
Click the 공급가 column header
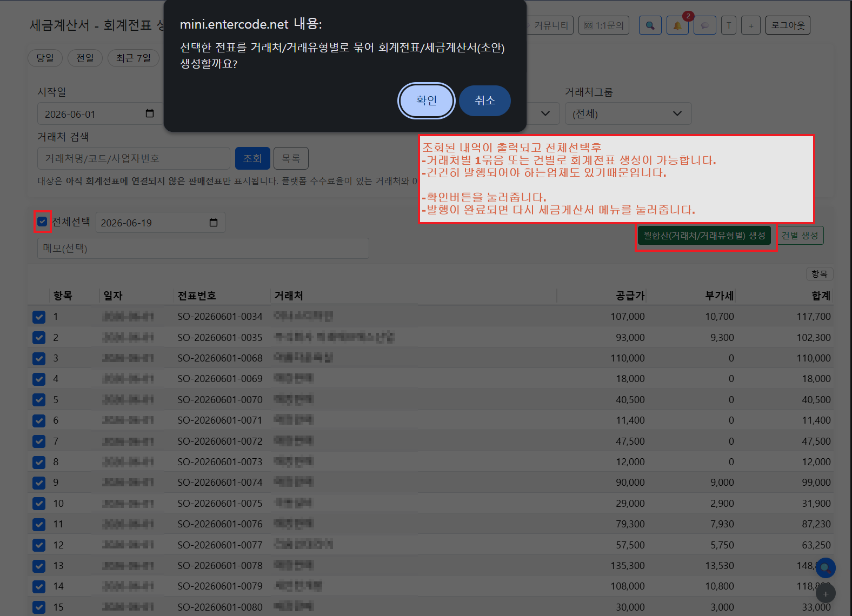click(x=630, y=296)
